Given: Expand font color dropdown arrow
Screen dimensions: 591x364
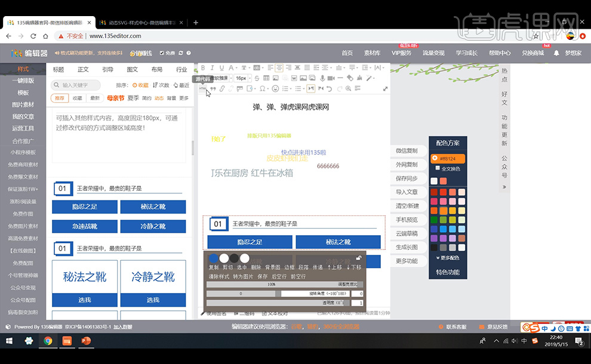Looking at the screenshot, I should tap(236, 68).
